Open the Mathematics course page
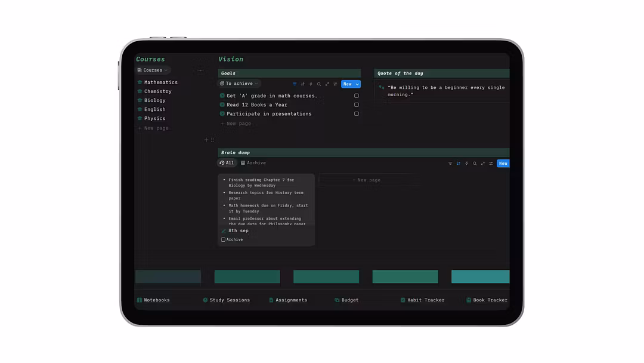Image resolution: width=644 pixels, height=363 pixels. tap(160, 82)
